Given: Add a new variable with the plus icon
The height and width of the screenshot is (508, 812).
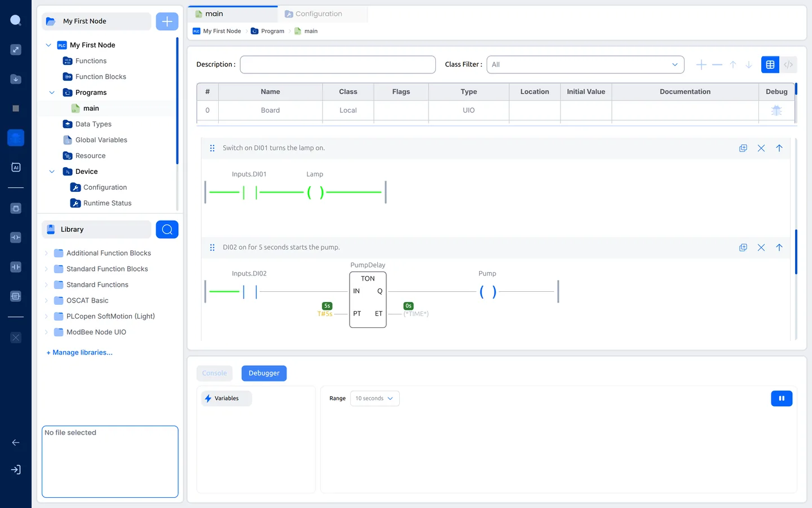Looking at the screenshot, I should tap(701, 65).
